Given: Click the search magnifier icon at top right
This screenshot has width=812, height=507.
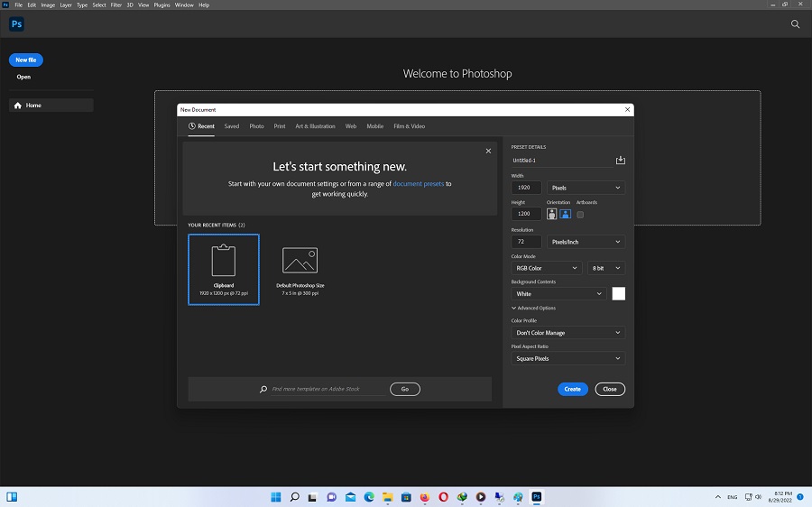Looking at the screenshot, I should click(x=795, y=24).
